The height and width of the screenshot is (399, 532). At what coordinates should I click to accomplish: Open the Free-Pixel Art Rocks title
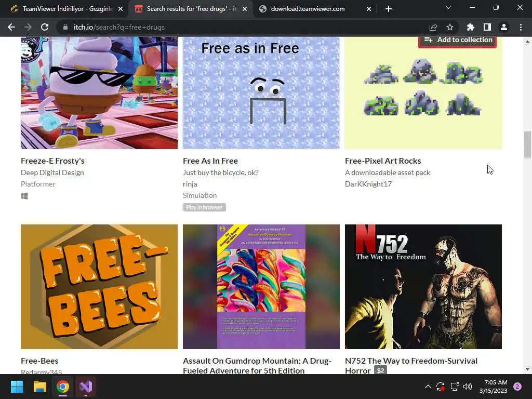coord(383,161)
